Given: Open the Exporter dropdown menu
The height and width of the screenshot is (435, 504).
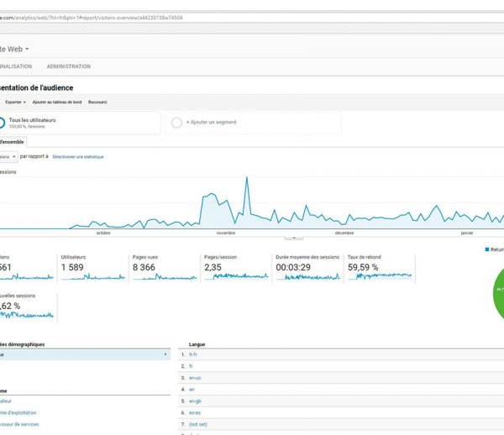Looking at the screenshot, I should 15,102.
